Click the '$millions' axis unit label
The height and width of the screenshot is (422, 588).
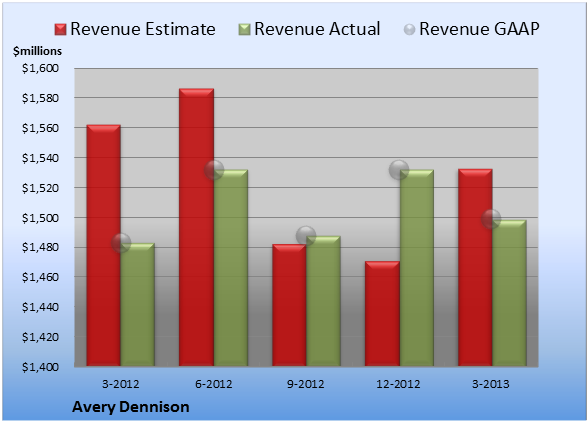coord(37,51)
